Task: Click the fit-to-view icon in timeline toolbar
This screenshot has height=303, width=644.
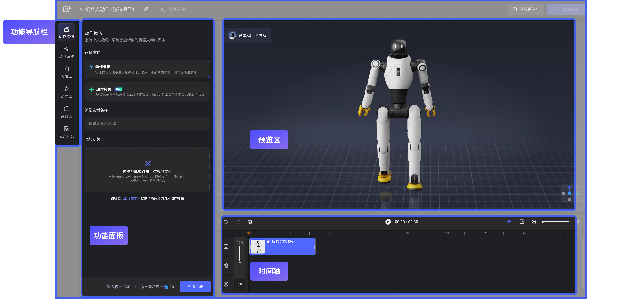Action: [522, 222]
